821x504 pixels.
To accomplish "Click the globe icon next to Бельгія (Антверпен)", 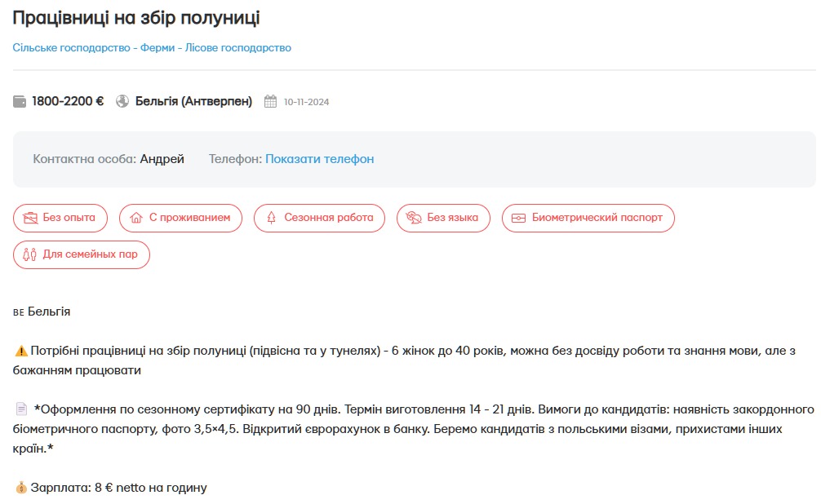I will [122, 101].
